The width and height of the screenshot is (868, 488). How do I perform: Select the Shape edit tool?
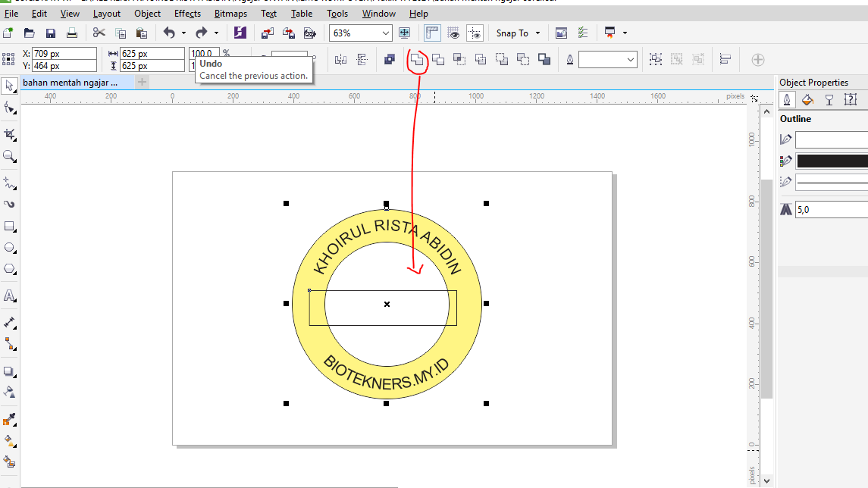[9, 108]
